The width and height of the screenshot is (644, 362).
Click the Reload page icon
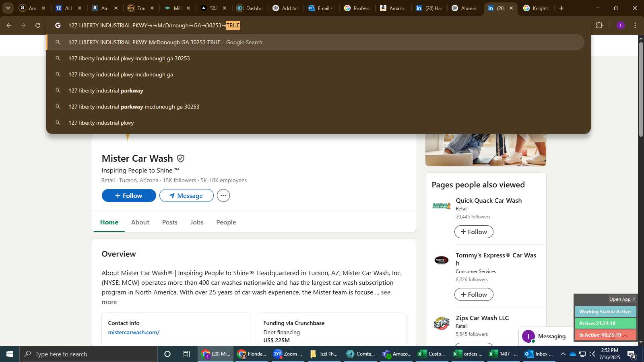(38, 25)
